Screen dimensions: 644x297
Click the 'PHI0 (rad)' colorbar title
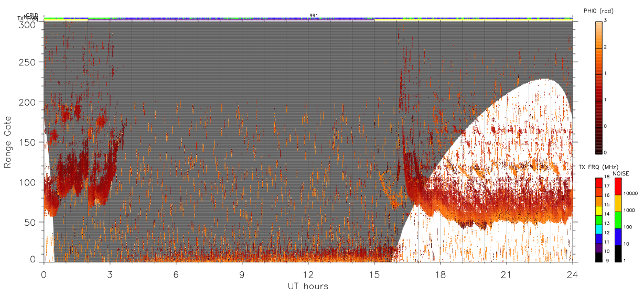click(x=598, y=10)
